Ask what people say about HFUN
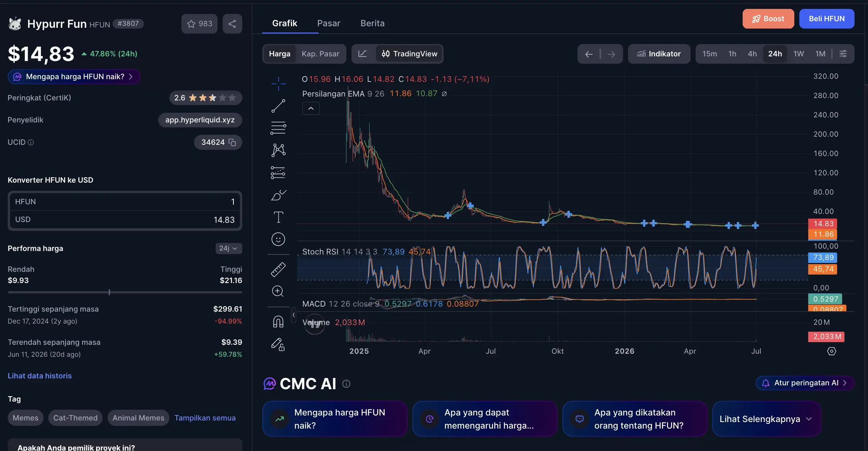The image size is (868, 451). coord(635,419)
